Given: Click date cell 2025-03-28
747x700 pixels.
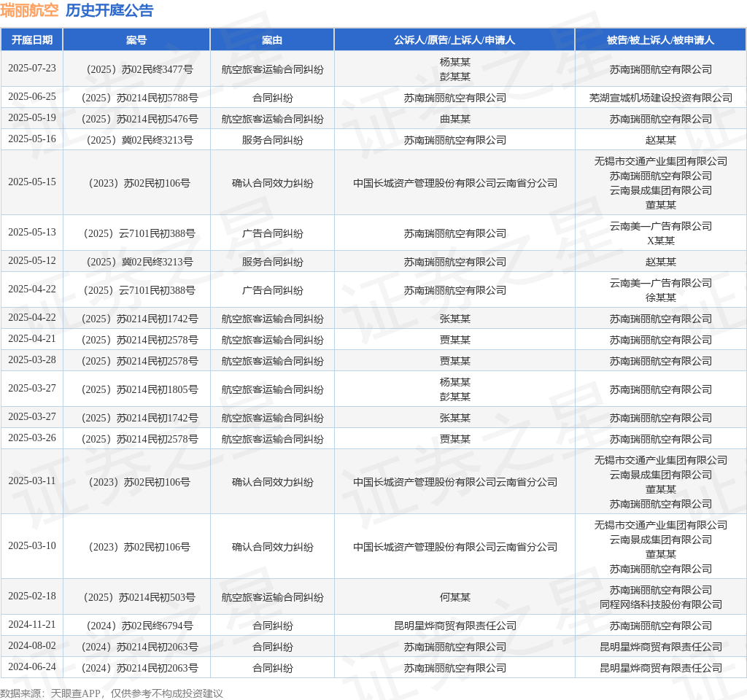Looking at the screenshot, I should (32, 360).
